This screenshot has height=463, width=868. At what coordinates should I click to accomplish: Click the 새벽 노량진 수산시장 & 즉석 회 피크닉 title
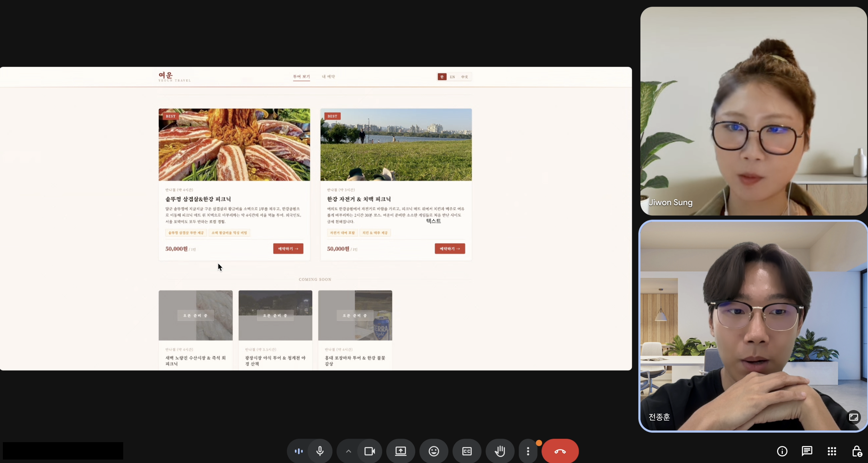(196, 361)
